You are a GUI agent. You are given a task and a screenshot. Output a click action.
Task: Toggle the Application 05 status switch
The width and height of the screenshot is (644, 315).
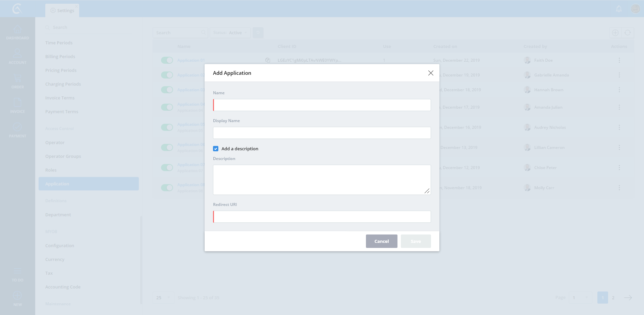167,127
